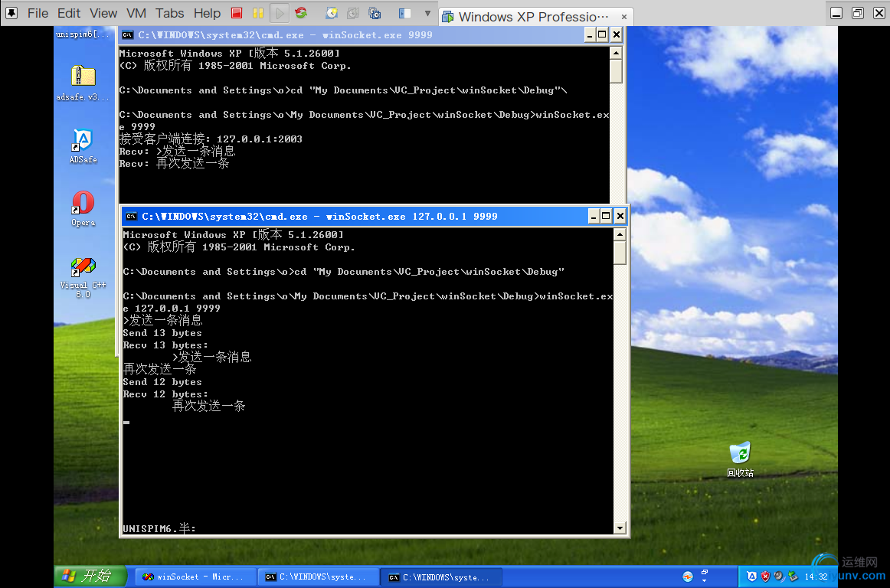Screen dimensions: 890x588
Task: Click the pin icon left of File
Action: tap(11, 12)
